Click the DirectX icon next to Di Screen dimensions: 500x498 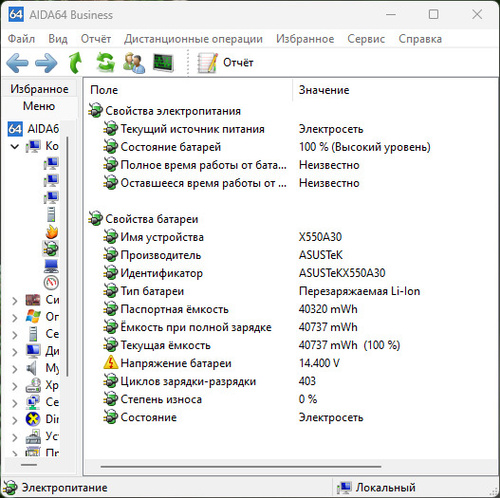[33, 419]
